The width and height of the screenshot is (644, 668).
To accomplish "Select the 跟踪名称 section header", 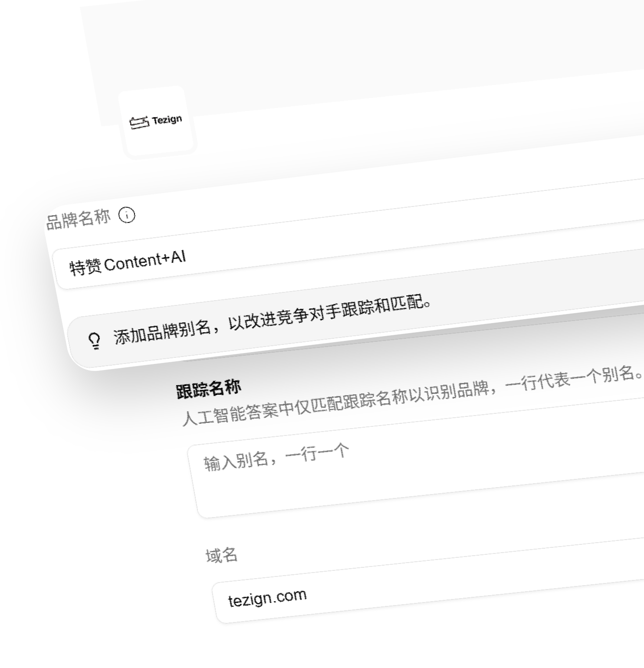I will pyautogui.click(x=208, y=388).
